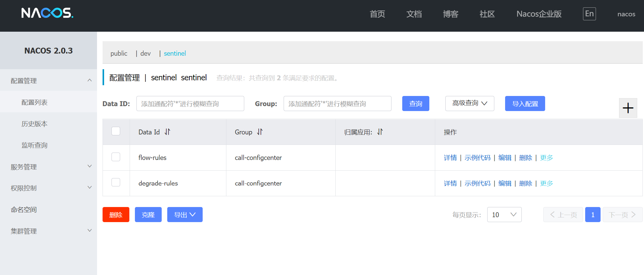Focus the Data ID search input

coord(190,104)
